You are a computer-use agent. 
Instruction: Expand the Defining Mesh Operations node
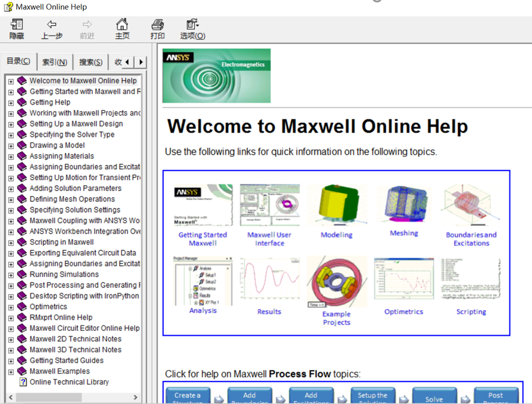click(x=11, y=200)
